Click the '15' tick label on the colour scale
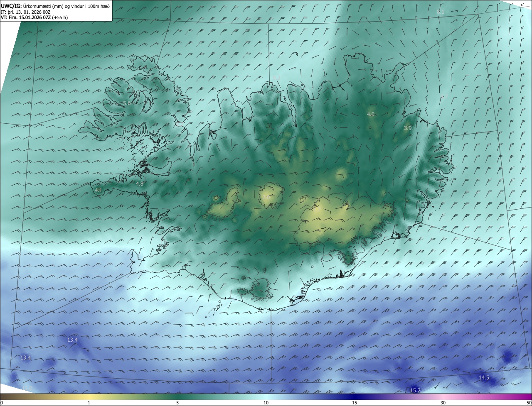Viewport: 532px width, 406px height. click(x=355, y=403)
